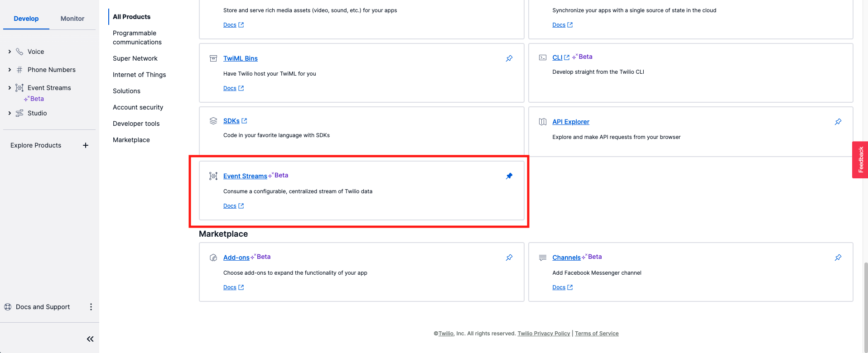Collapse sidebar with double chevron icon
This screenshot has height=353, width=868.
[x=90, y=339]
